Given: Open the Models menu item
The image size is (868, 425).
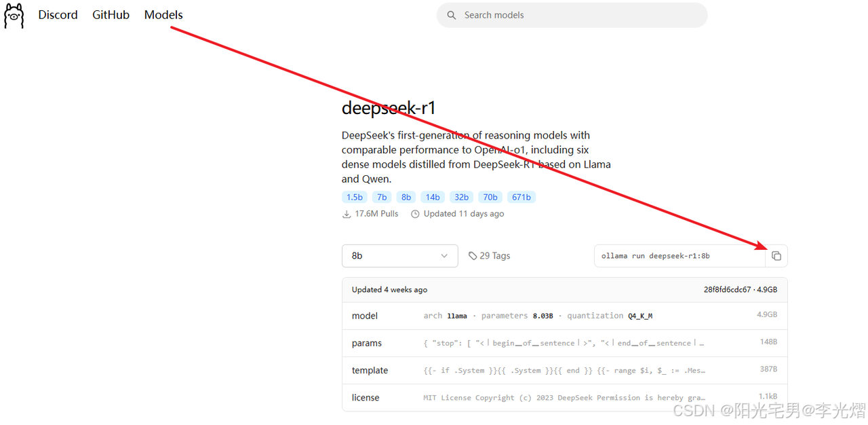Looking at the screenshot, I should [163, 14].
